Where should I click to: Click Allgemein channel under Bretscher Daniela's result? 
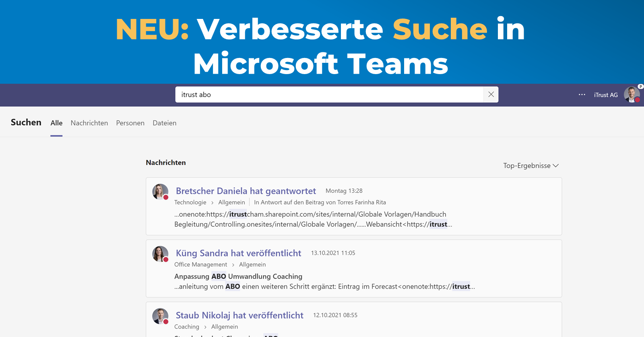pyautogui.click(x=231, y=202)
